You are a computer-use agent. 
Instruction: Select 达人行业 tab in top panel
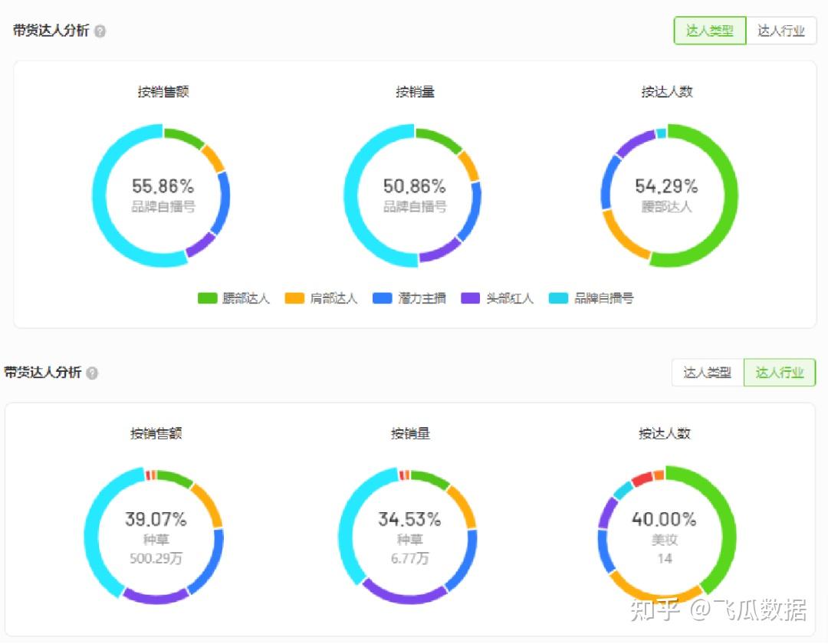(781, 31)
